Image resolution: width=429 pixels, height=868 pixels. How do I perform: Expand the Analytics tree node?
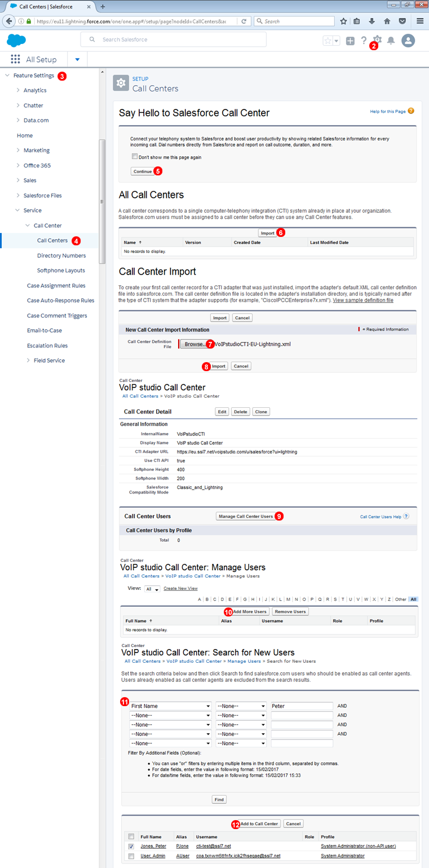(x=17, y=90)
